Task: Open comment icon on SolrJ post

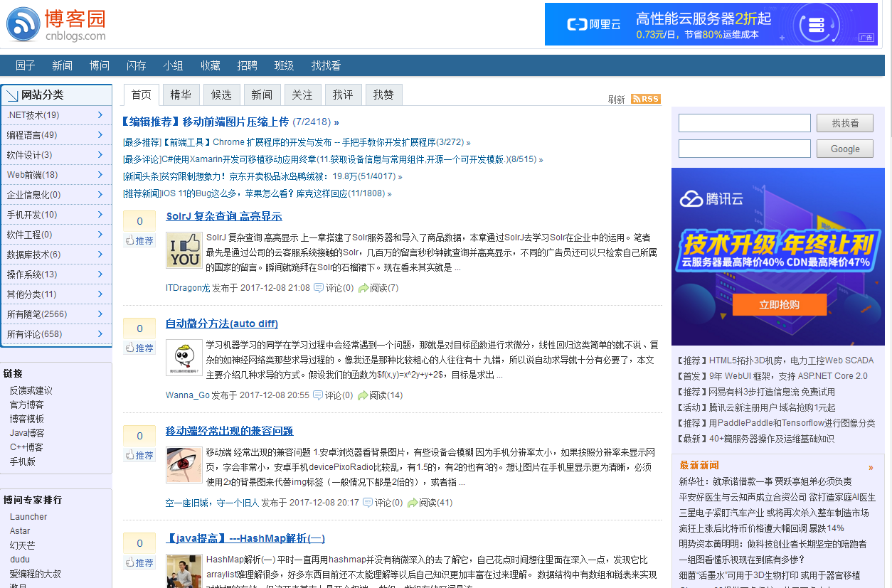Action: (319, 288)
